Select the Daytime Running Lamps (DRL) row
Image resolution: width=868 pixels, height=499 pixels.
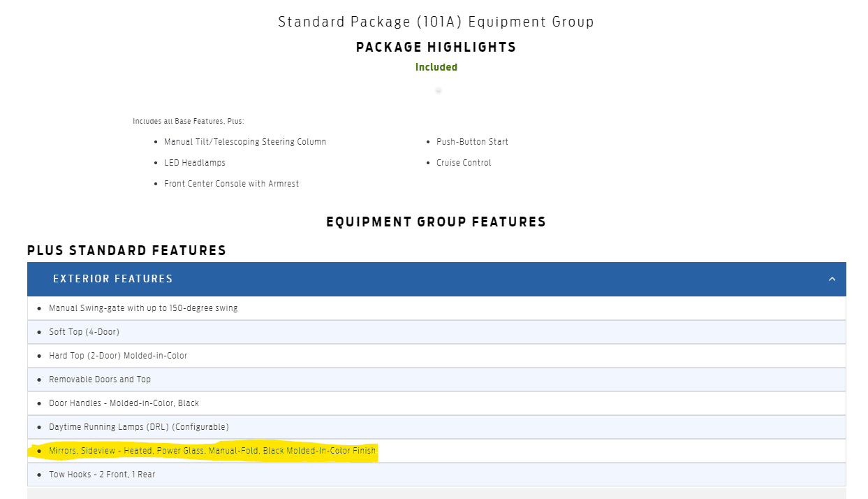pyautogui.click(x=436, y=427)
